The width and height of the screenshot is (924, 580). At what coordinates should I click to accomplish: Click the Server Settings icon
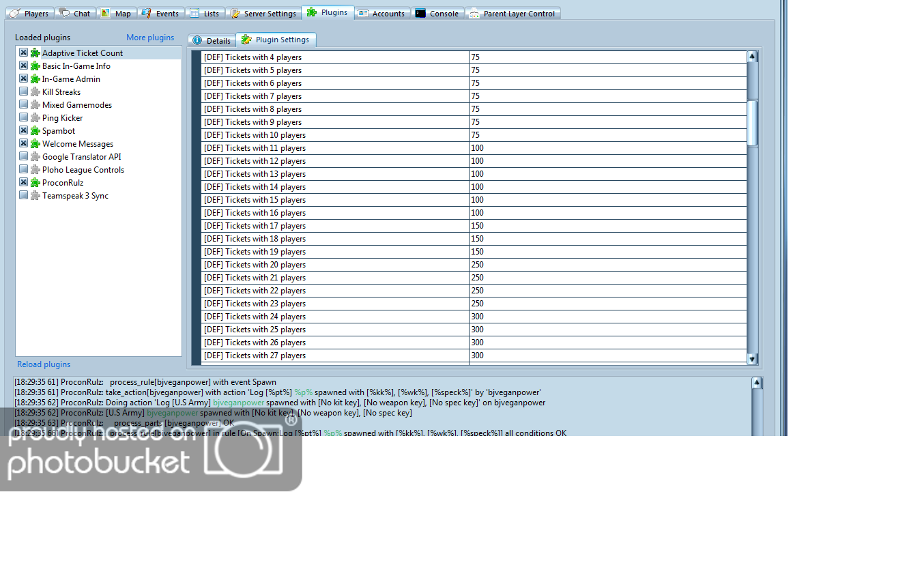235,14
